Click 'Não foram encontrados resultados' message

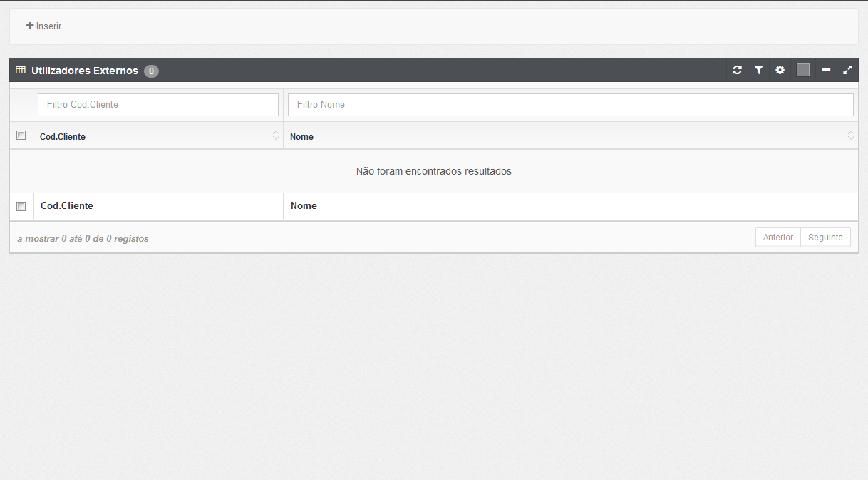pyautogui.click(x=434, y=171)
